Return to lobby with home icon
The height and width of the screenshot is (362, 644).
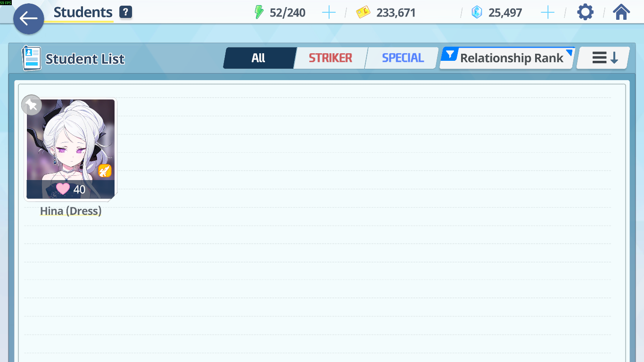(x=621, y=12)
